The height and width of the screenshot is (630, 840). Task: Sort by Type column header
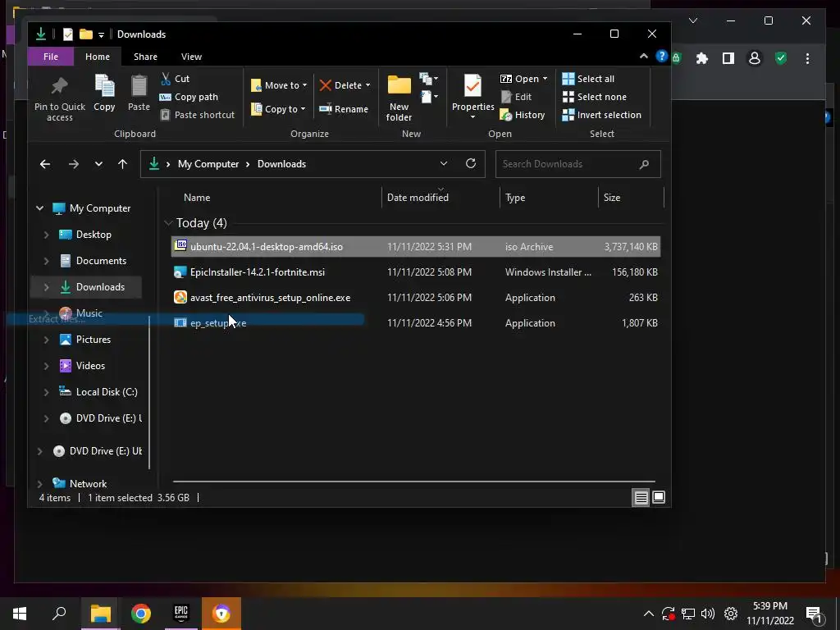coord(549,197)
